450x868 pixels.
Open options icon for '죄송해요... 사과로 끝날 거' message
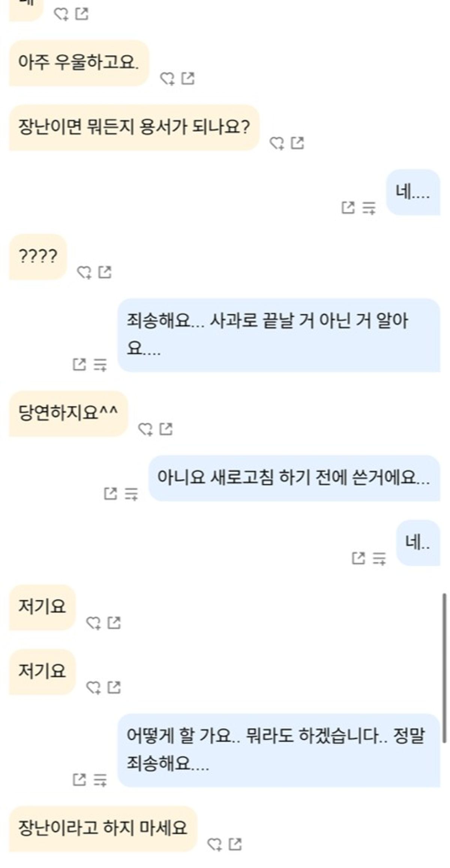click(x=100, y=364)
